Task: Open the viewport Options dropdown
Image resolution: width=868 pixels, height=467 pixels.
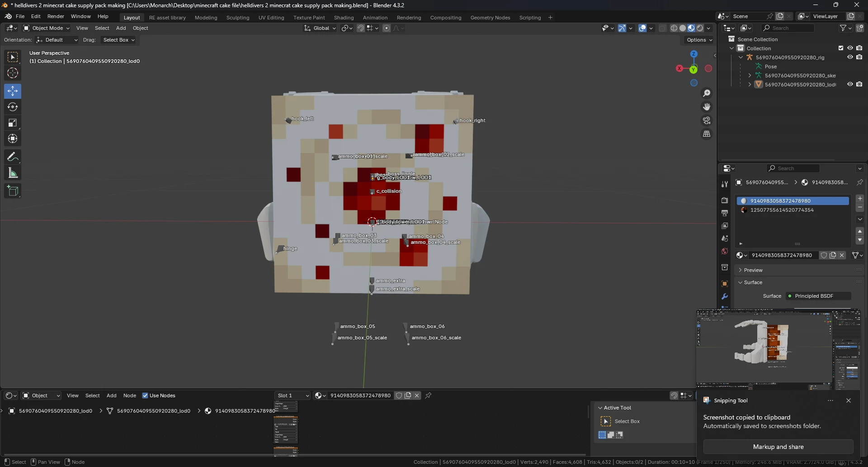Action: 699,40
